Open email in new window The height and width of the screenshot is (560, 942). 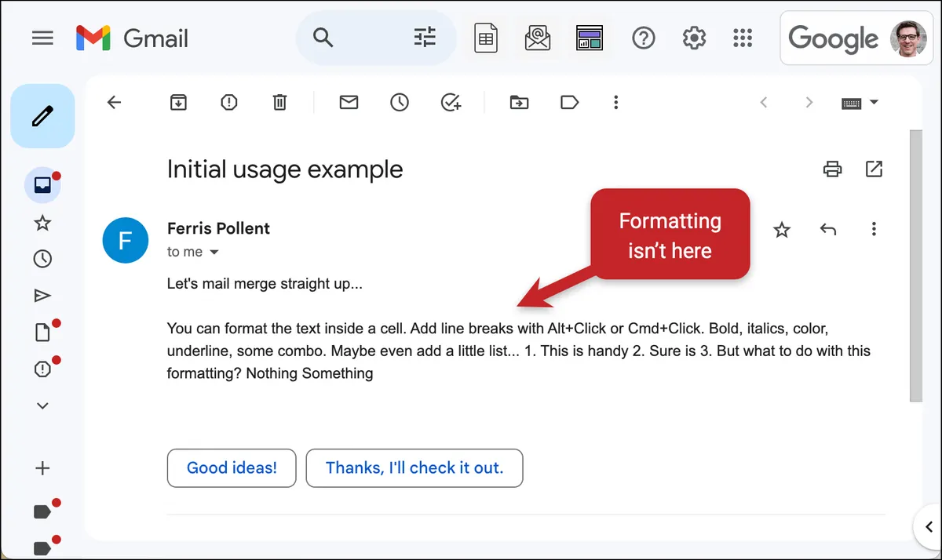[874, 169]
